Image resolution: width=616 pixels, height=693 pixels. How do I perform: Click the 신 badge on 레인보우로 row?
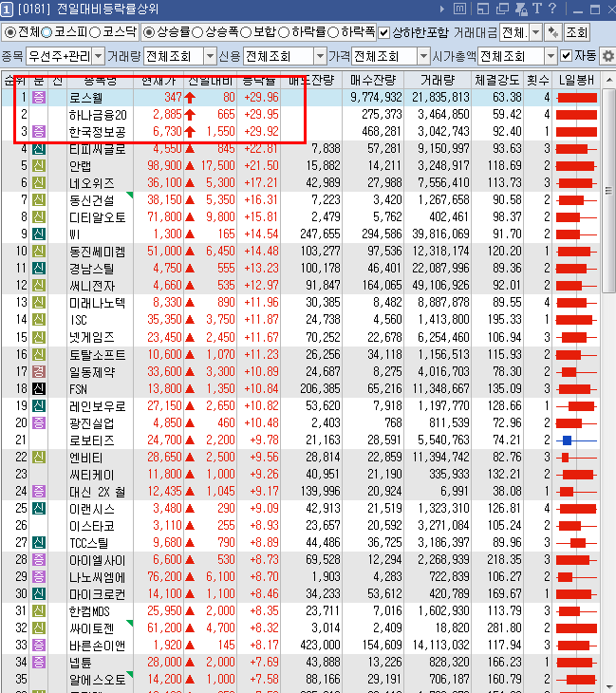pos(39,405)
